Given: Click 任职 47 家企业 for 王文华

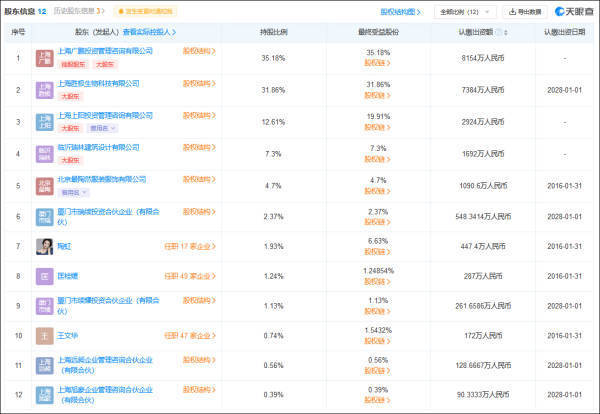Looking at the screenshot, I should pyautogui.click(x=190, y=336).
